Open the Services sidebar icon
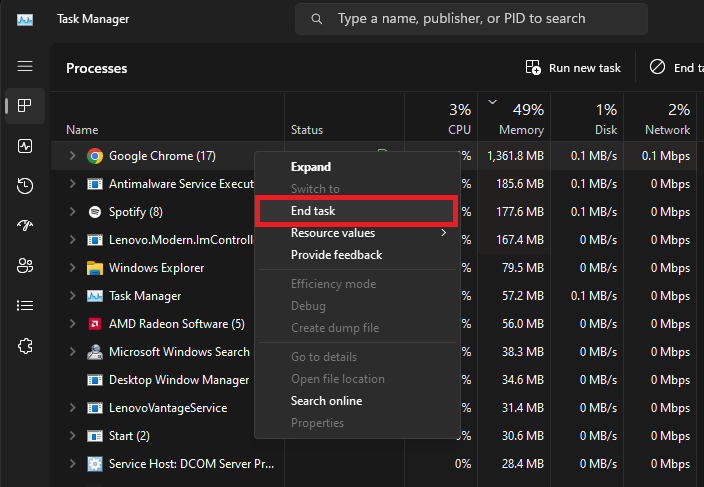 pos(25,346)
